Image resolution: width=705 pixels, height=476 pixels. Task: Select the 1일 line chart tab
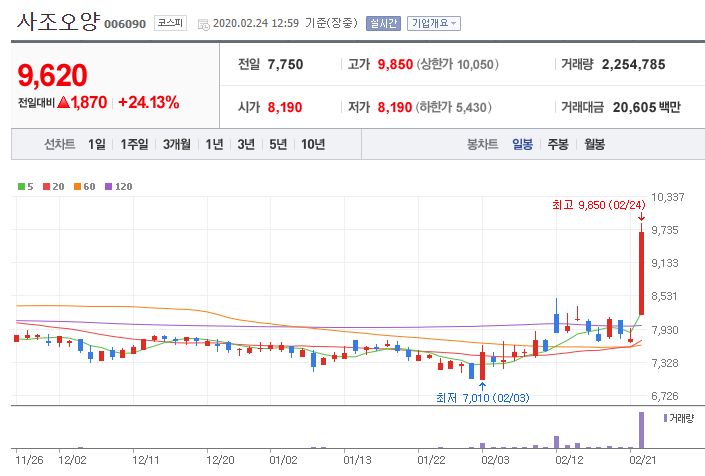click(97, 144)
